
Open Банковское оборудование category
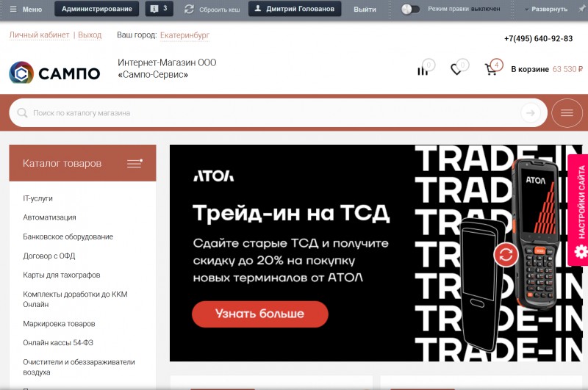68,236
